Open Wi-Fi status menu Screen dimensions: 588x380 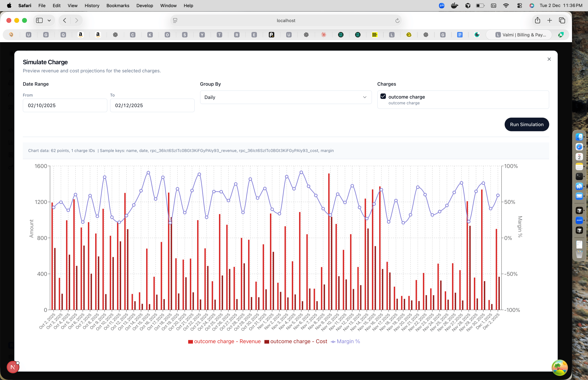pos(506,5)
